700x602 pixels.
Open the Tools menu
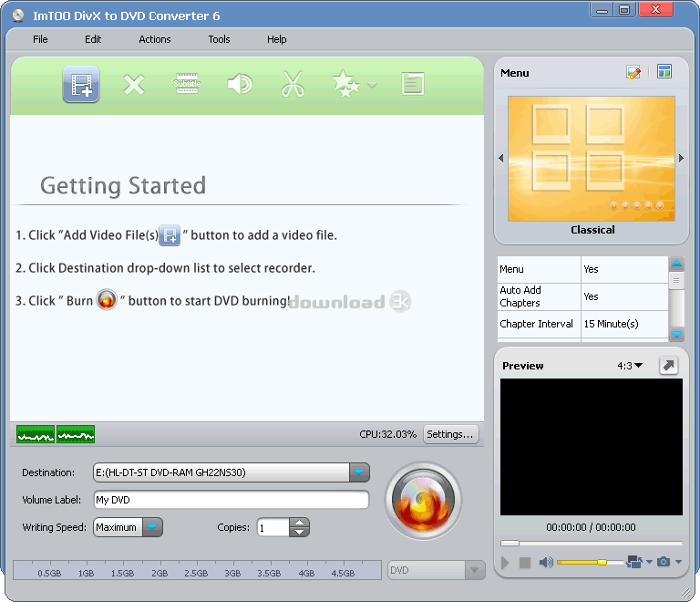219,39
